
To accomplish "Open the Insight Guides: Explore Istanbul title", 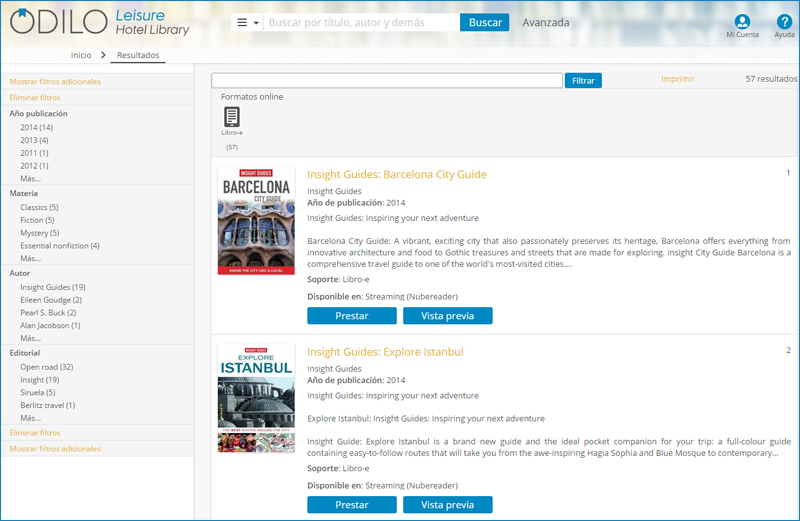I will click(385, 352).
